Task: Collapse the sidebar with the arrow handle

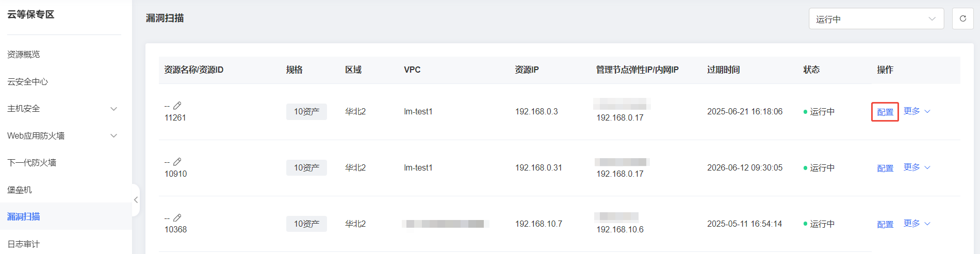Action: coord(136,200)
